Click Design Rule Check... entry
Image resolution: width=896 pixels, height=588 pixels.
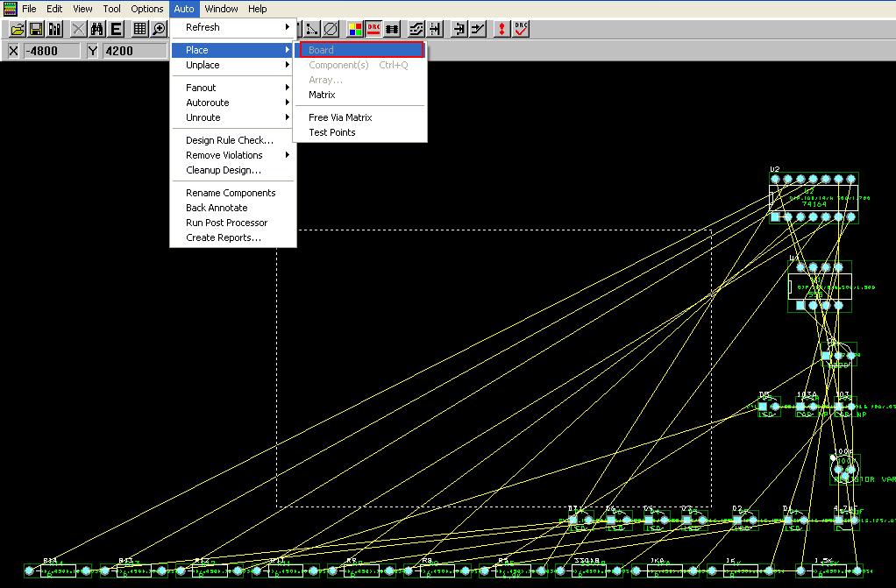point(230,140)
